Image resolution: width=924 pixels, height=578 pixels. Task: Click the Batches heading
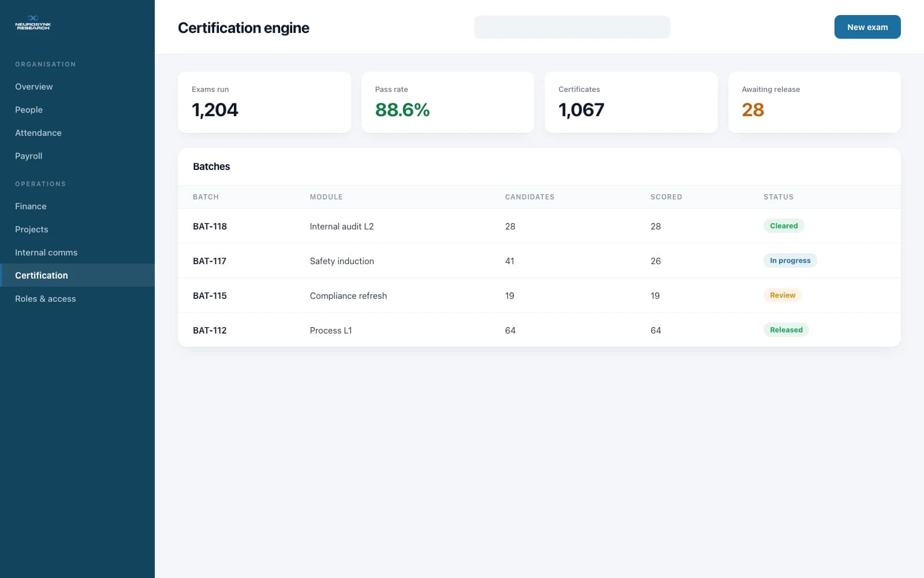pos(211,166)
